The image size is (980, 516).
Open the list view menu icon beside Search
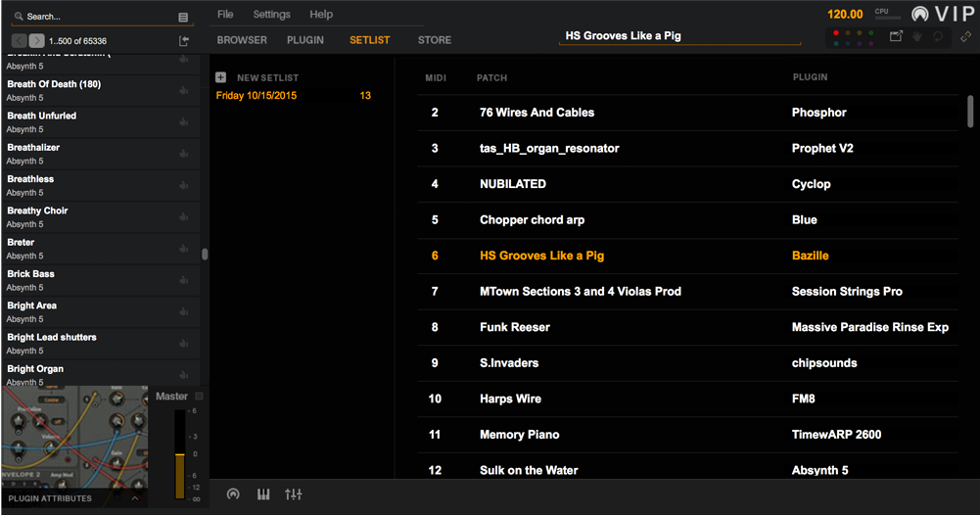click(183, 18)
